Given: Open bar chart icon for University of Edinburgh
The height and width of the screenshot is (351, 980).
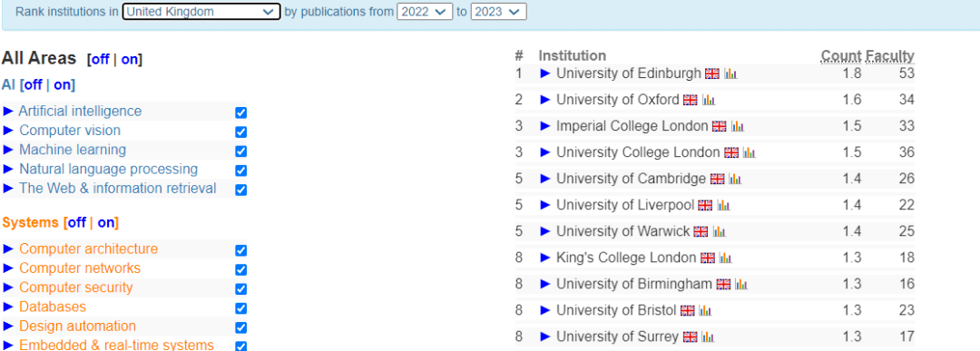Looking at the screenshot, I should [730, 73].
